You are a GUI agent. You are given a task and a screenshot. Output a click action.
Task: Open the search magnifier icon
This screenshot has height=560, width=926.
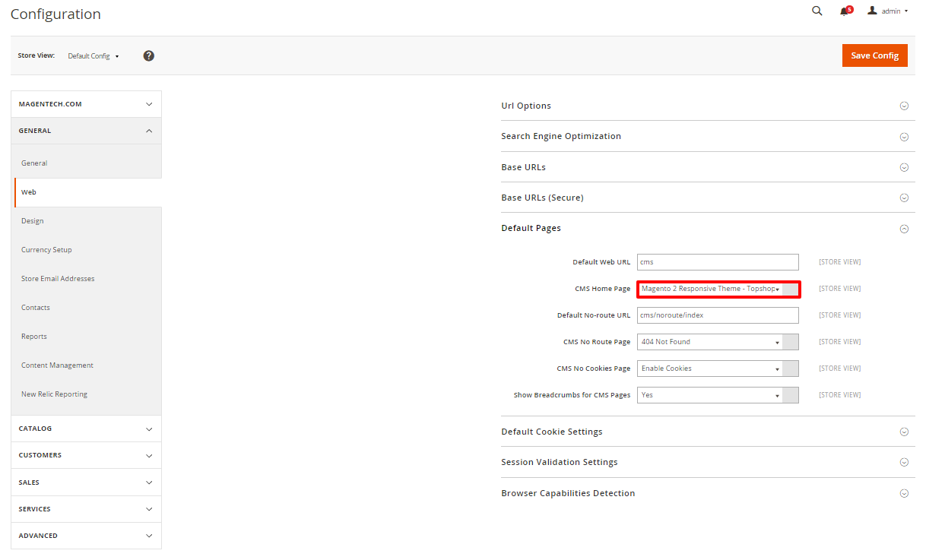click(817, 11)
